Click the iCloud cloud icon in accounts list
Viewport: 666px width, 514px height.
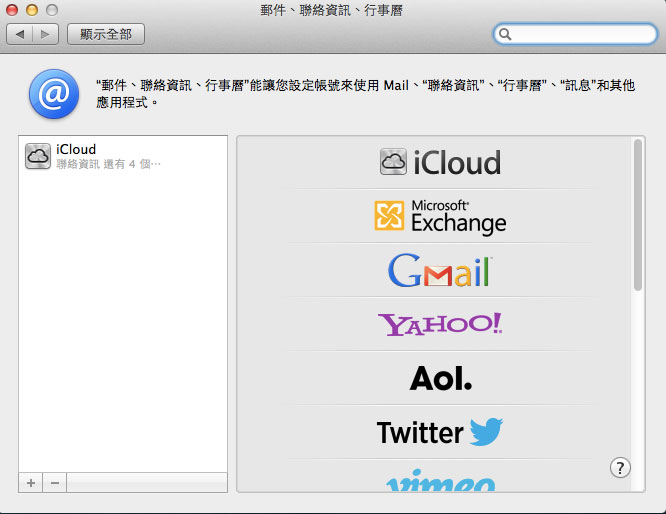click(38, 156)
